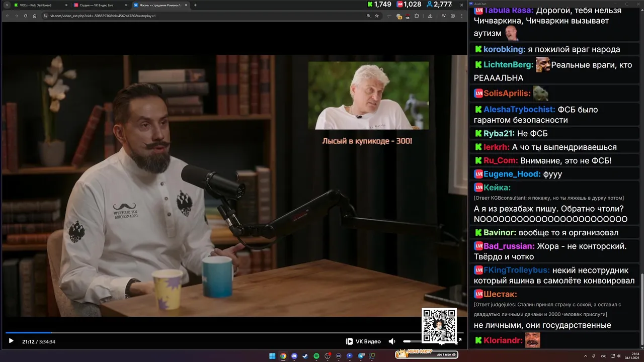Click the Meme Party 800/1500 widget
Viewport: 644px width, 362px height.
(427, 354)
